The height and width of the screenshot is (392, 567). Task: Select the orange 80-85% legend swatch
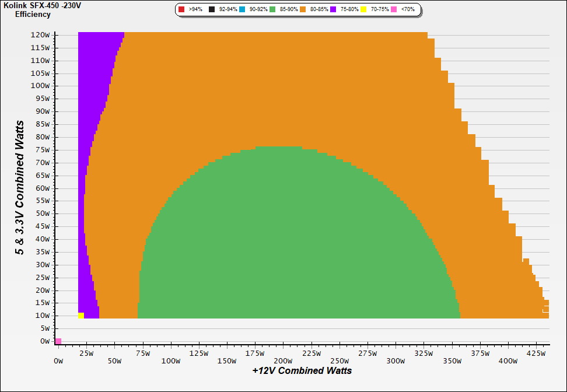pos(303,10)
